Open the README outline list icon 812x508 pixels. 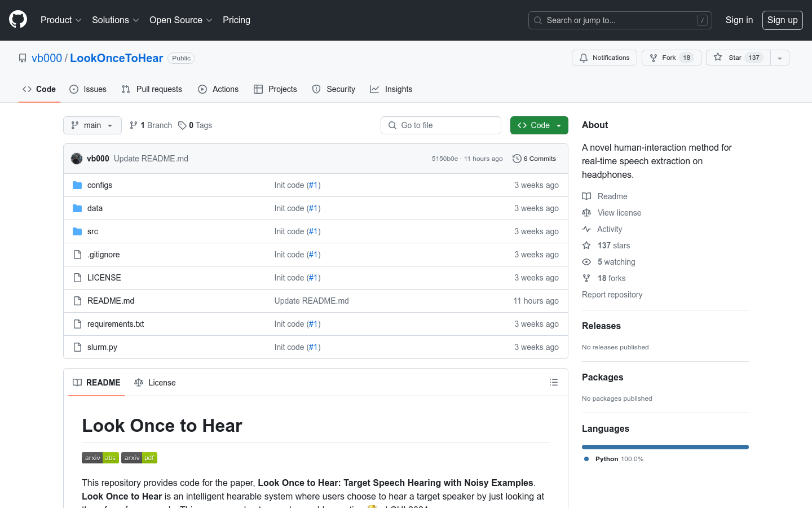coord(554,382)
